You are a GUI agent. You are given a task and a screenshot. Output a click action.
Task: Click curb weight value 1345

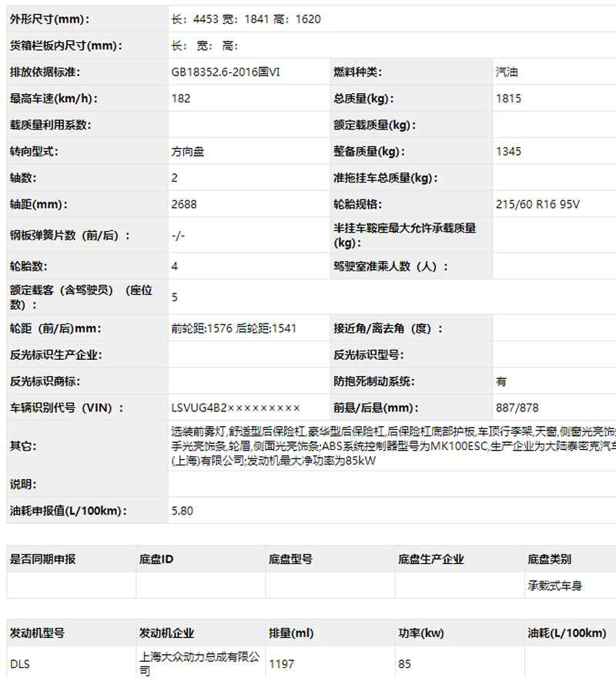(508, 152)
